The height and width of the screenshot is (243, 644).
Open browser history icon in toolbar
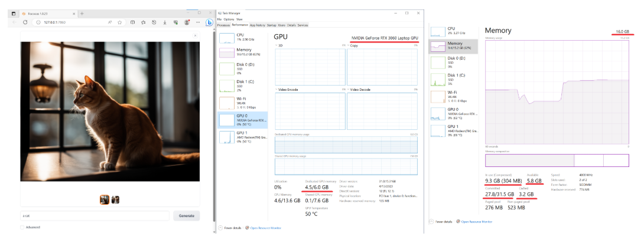[154, 22]
